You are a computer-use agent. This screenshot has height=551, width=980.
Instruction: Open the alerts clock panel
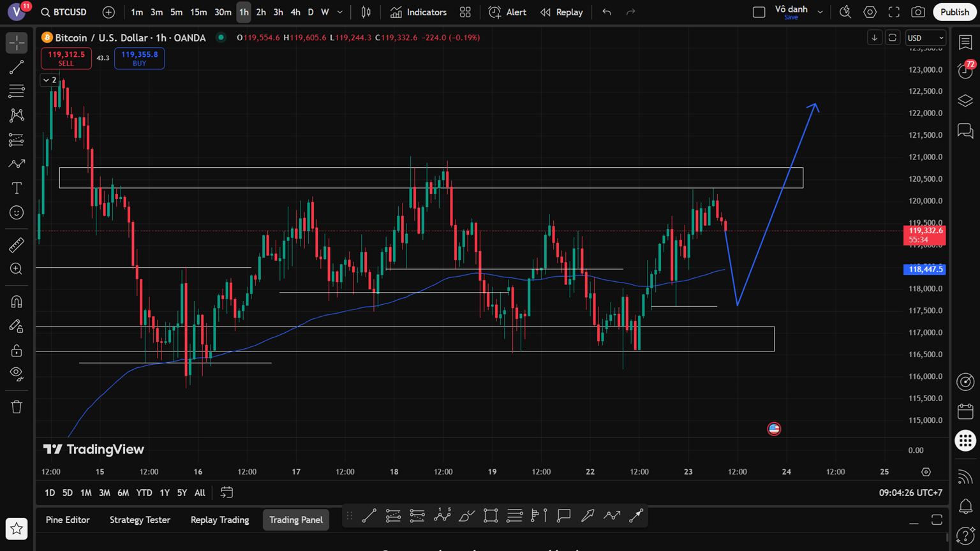tap(965, 71)
